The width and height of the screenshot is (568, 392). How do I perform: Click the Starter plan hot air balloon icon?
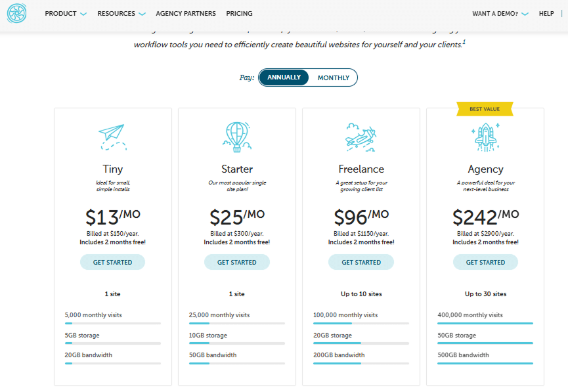[x=237, y=137]
